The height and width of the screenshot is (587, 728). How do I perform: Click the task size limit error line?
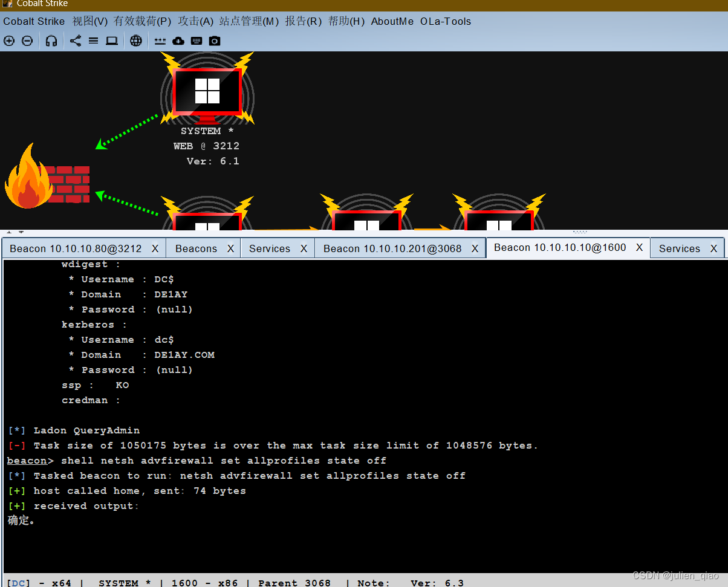click(273, 446)
